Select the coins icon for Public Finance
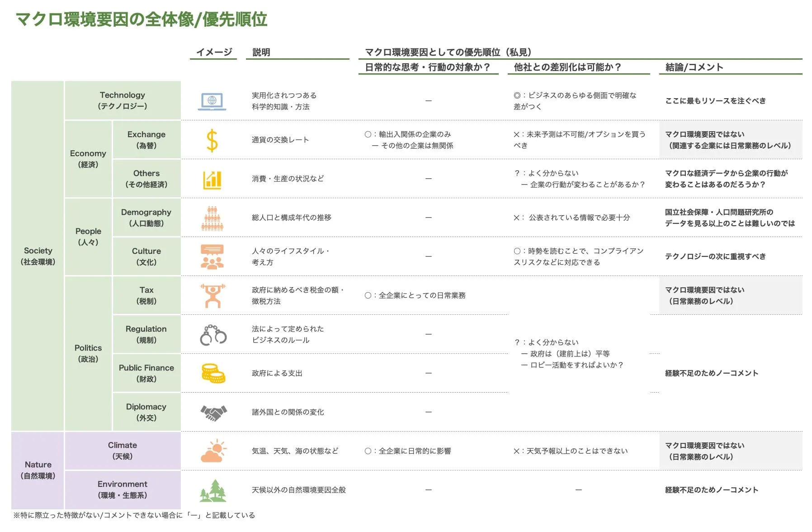 212,373
